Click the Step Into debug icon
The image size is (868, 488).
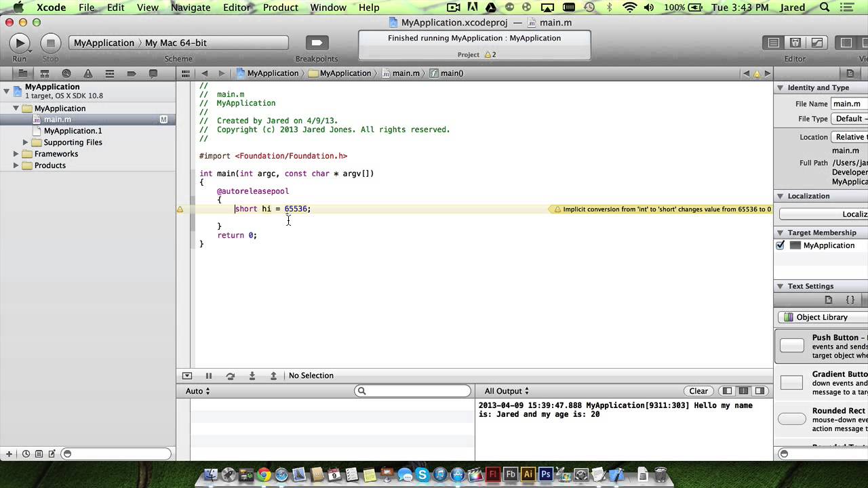click(x=252, y=375)
